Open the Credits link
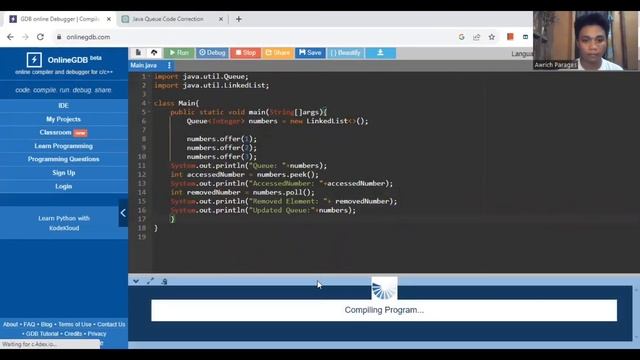Viewport: 640px width, 360px height. pos(73,334)
